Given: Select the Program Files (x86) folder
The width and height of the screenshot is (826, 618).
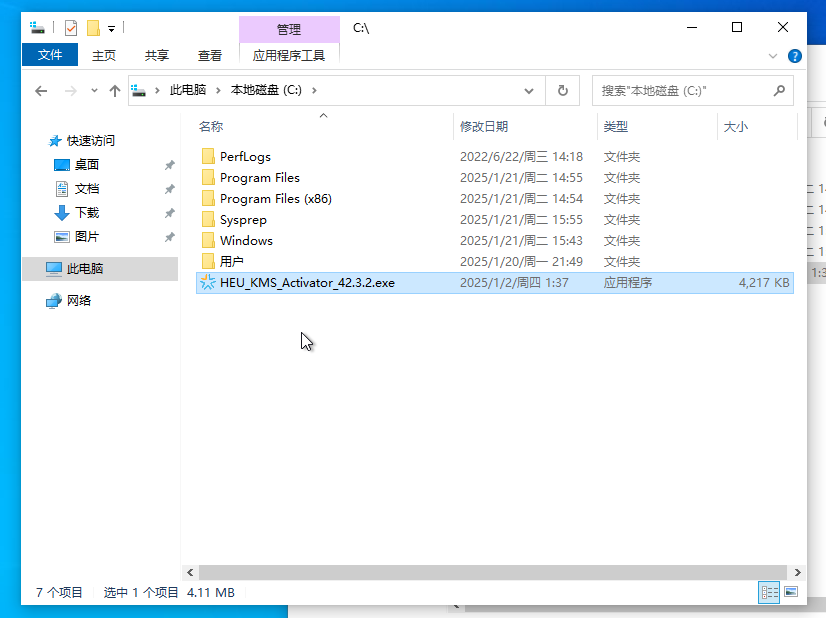Looking at the screenshot, I should 275,199.
